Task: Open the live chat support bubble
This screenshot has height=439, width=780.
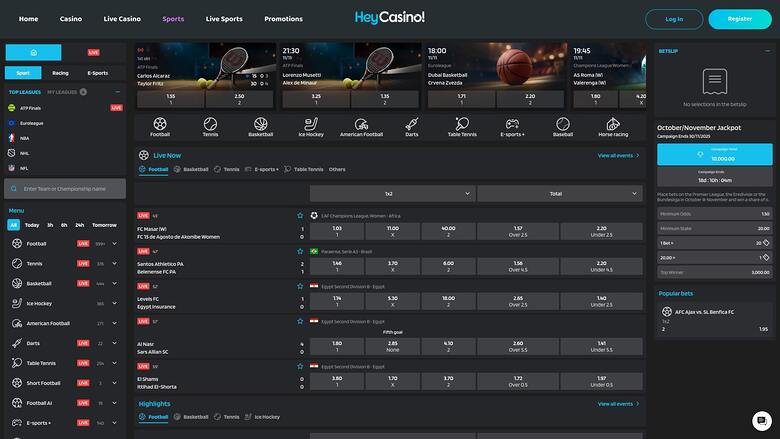Action: 761,420
